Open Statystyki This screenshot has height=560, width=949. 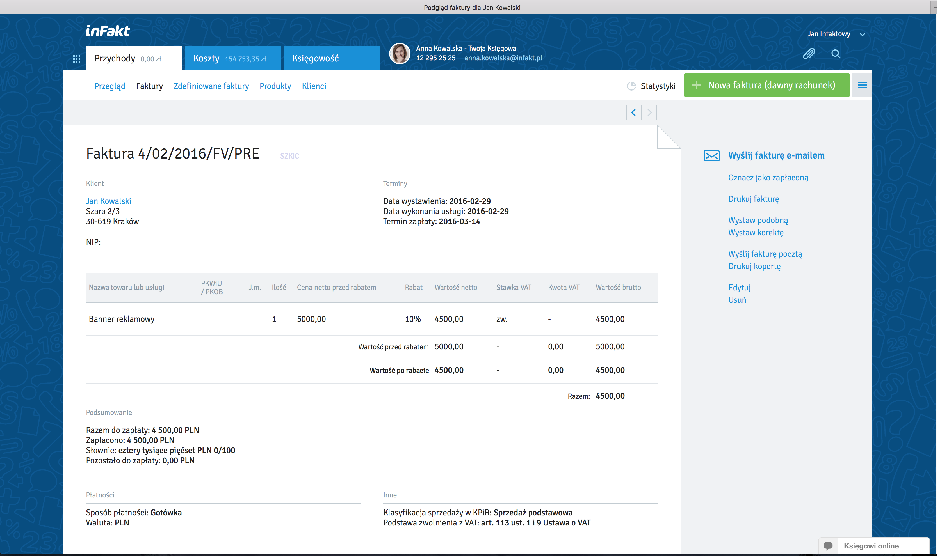[658, 86]
